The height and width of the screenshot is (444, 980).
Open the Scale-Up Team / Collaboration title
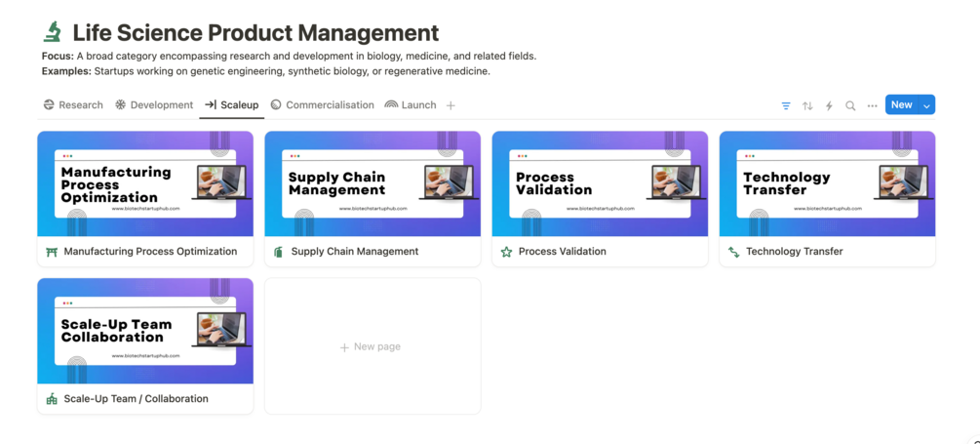[136, 399]
